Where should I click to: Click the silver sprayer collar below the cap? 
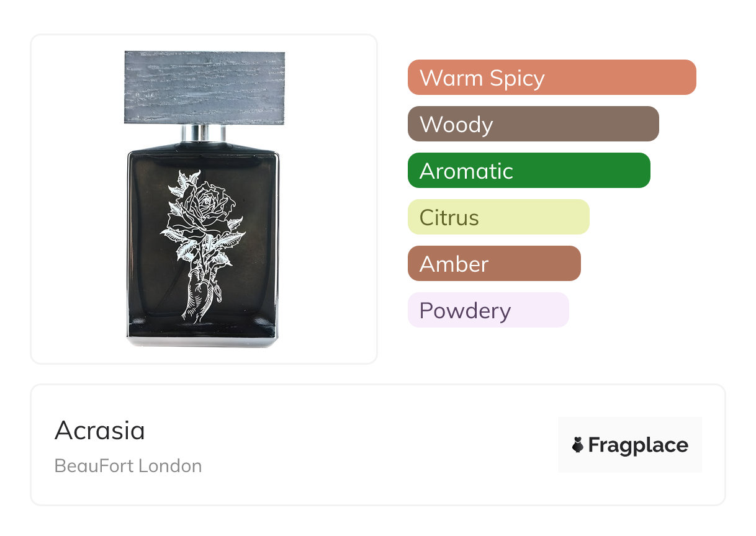coord(204,133)
